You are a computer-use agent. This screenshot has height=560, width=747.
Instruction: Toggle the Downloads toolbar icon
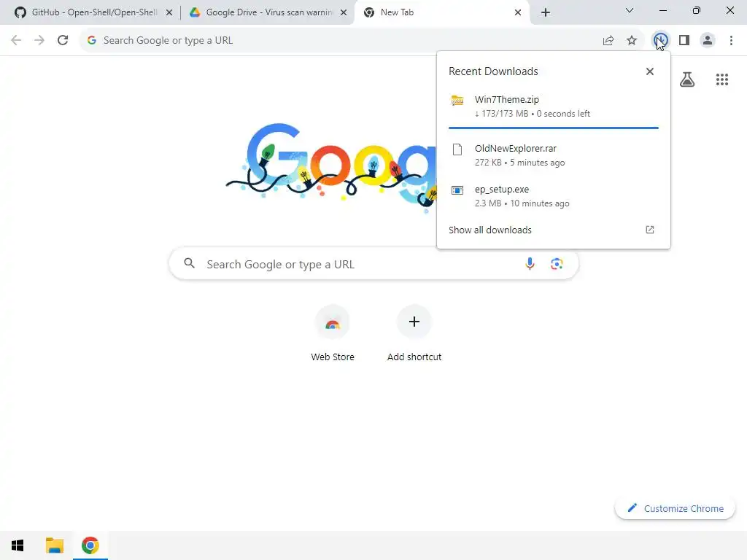[x=660, y=40]
